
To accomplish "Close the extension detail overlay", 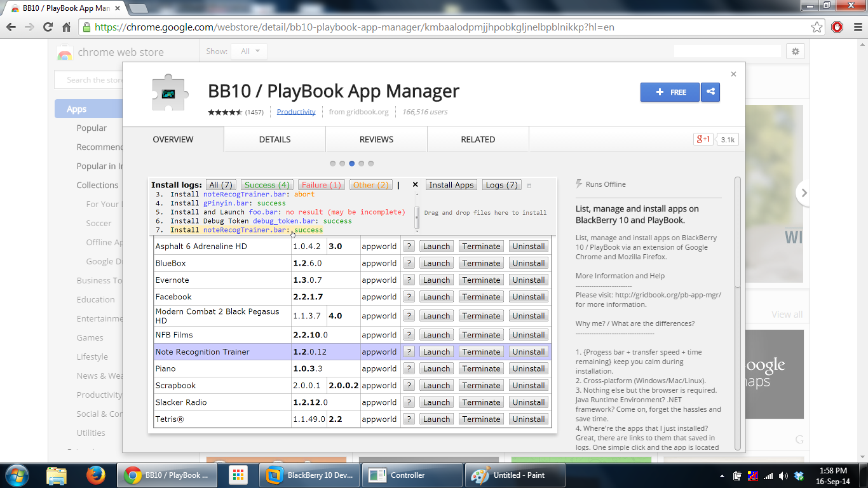I will [x=733, y=74].
